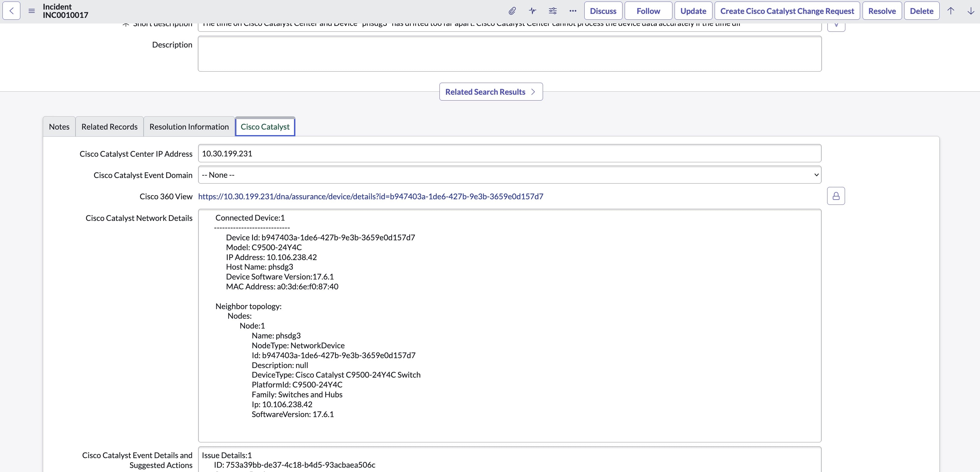Click the Cisco Catalyst Center IP Address field

coord(509,154)
